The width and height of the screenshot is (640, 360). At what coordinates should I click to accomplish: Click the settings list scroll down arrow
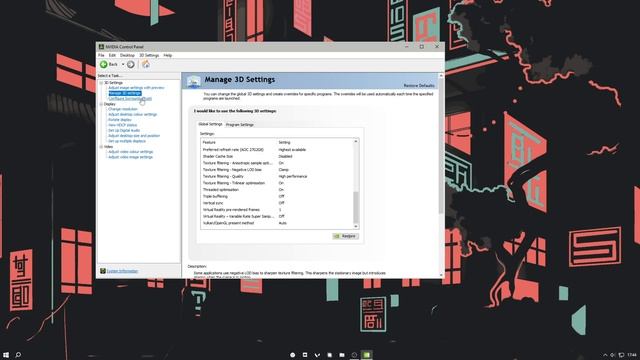pos(356,226)
